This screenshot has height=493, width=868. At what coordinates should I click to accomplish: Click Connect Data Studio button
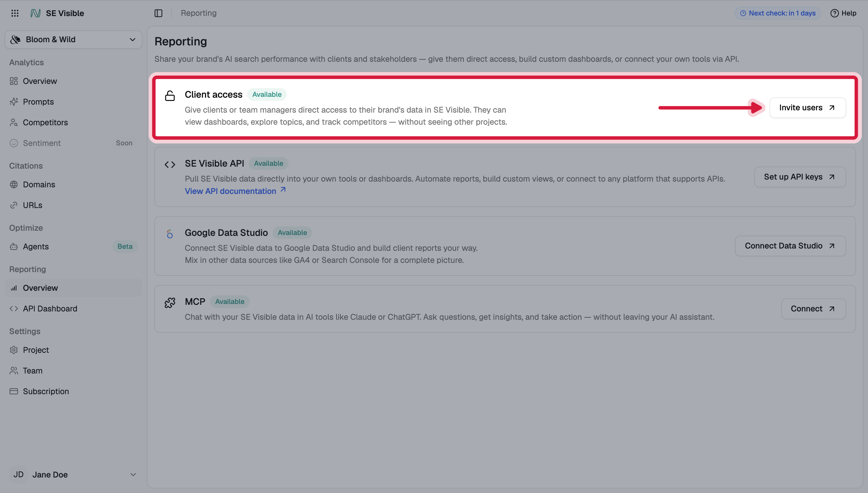pyautogui.click(x=790, y=246)
